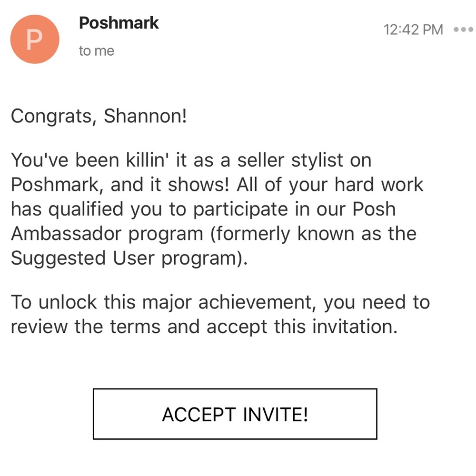Select the sender name "Poshmark"
The image size is (476, 476).
(x=119, y=23)
